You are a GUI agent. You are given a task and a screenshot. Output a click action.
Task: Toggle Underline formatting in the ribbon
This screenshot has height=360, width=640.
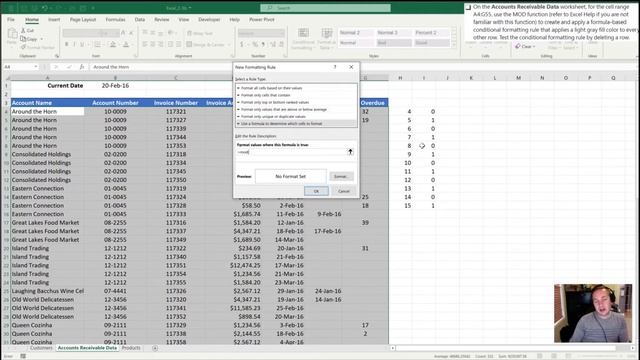82,44
